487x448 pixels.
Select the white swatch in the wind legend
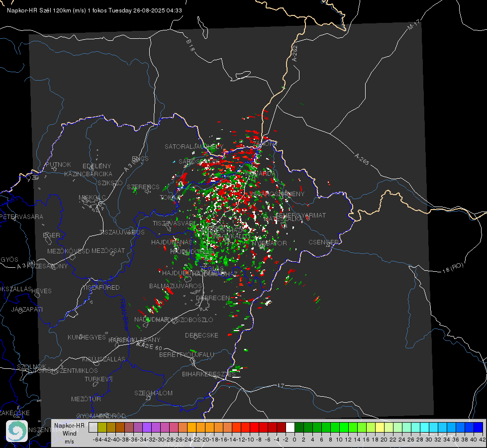(290, 427)
